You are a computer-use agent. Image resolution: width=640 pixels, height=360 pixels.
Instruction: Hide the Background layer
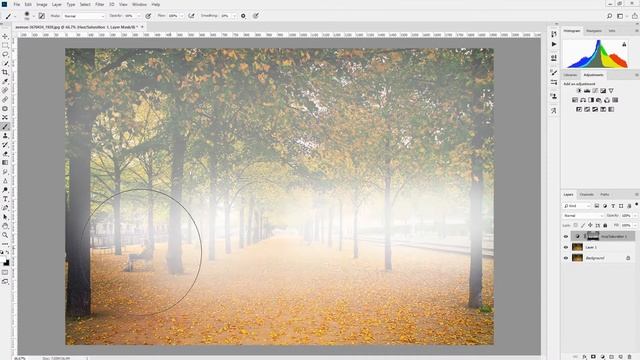(x=566, y=258)
